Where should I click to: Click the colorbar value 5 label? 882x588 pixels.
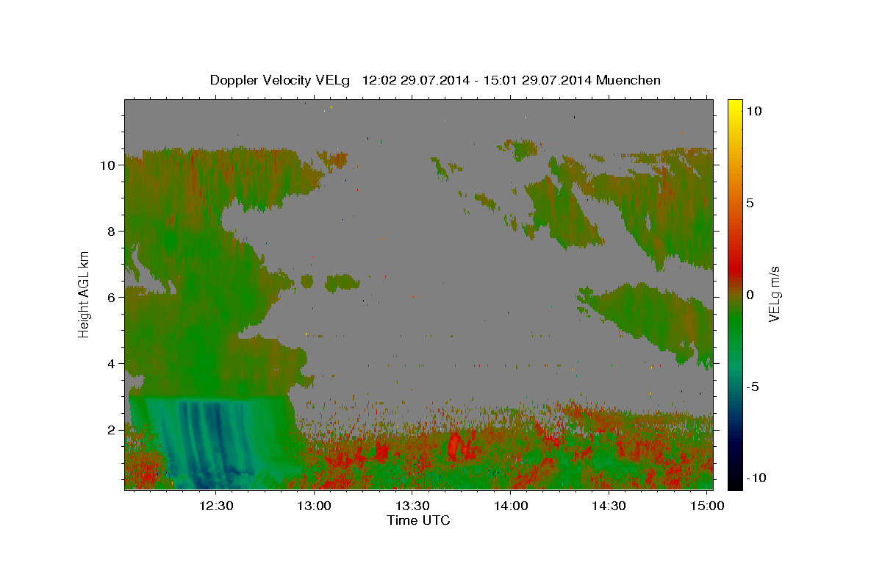click(x=750, y=203)
